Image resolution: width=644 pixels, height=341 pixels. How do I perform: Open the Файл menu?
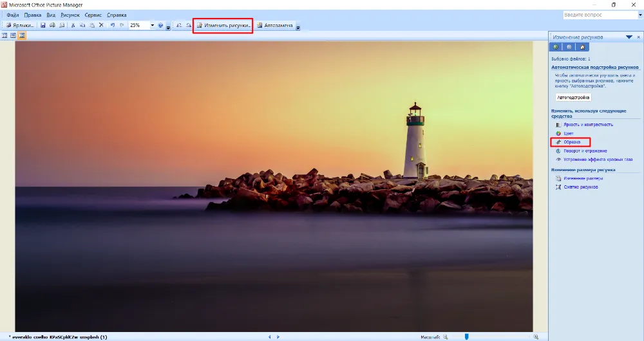[x=13, y=15]
